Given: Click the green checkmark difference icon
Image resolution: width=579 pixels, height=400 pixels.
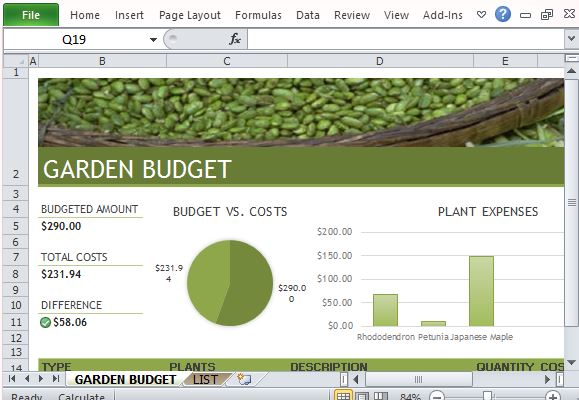Looking at the screenshot, I should 45,322.
